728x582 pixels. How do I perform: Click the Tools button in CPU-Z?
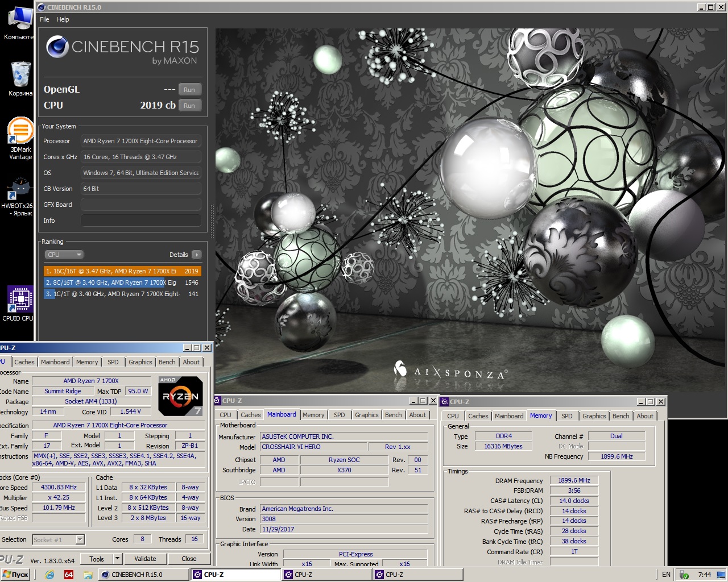click(x=97, y=559)
